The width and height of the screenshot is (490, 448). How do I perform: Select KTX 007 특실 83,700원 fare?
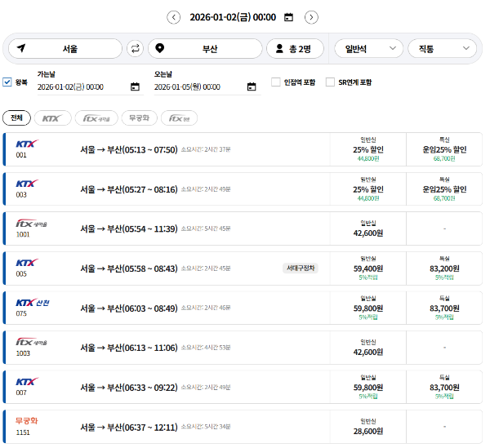click(x=444, y=387)
